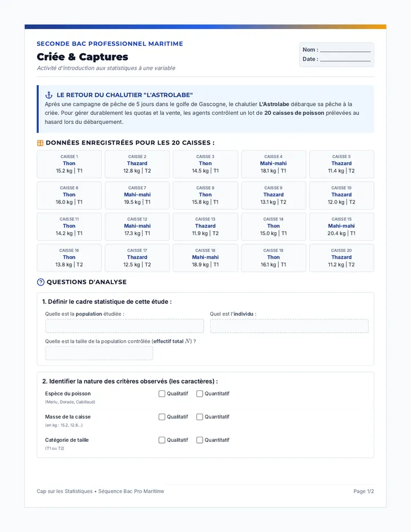Select the Caisse 1 Thon card
Viewport: 411px width, 532px height.
click(x=69, y=164)
